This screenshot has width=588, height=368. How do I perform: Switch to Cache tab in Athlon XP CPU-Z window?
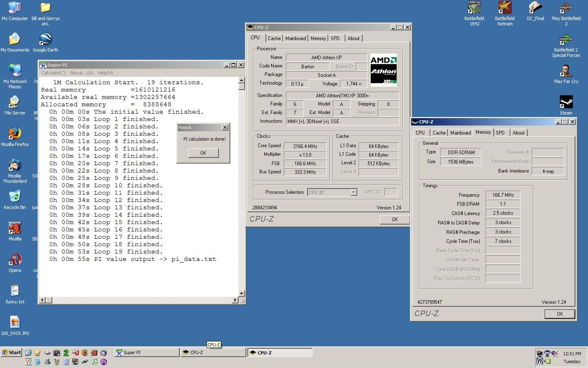(x=274, y=38)
